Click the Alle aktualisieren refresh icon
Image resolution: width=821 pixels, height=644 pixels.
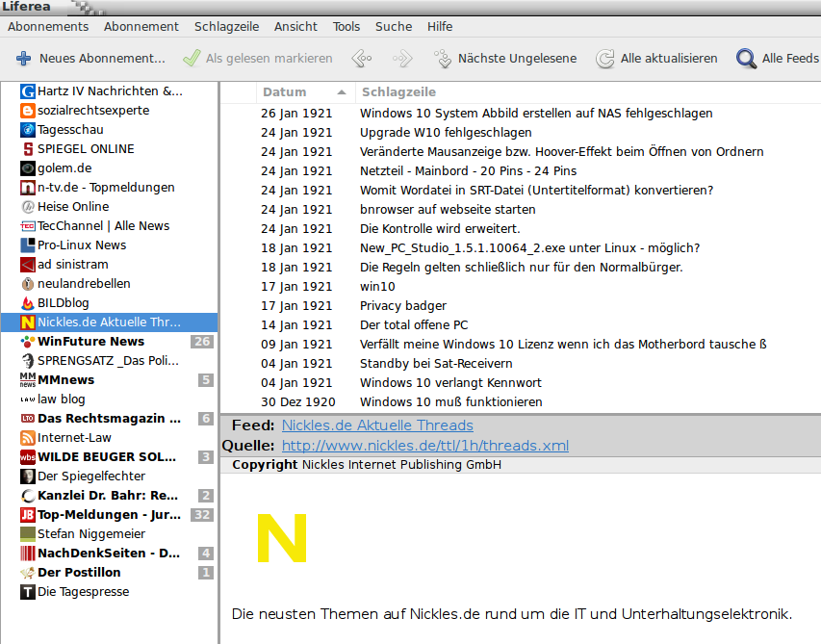tap(604, 58)
